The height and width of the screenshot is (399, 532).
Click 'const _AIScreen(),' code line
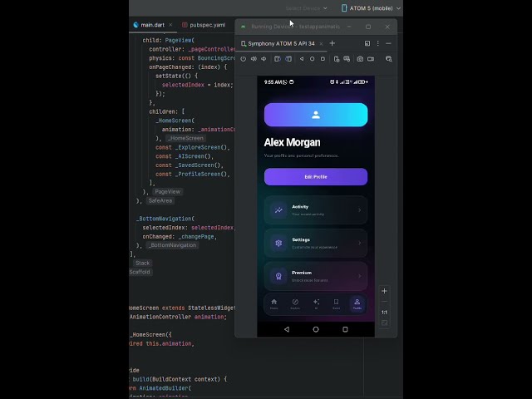tap(185, 156)
